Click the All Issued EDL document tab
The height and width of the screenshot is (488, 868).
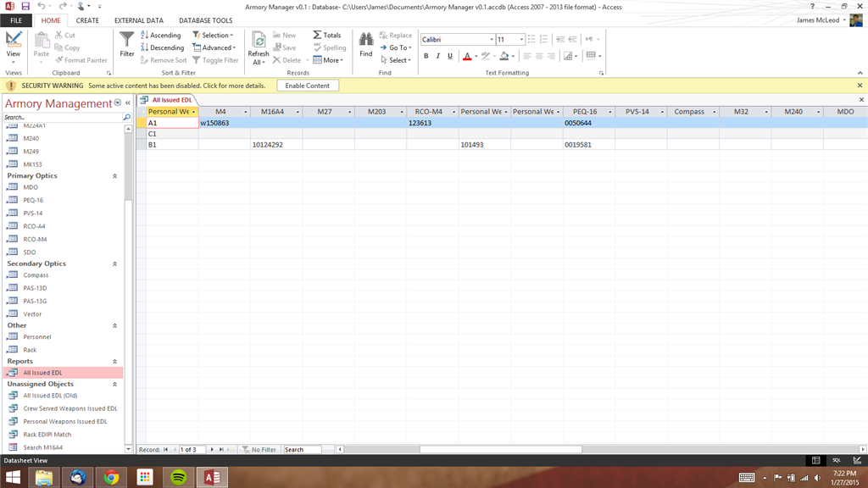pos(167,100)
